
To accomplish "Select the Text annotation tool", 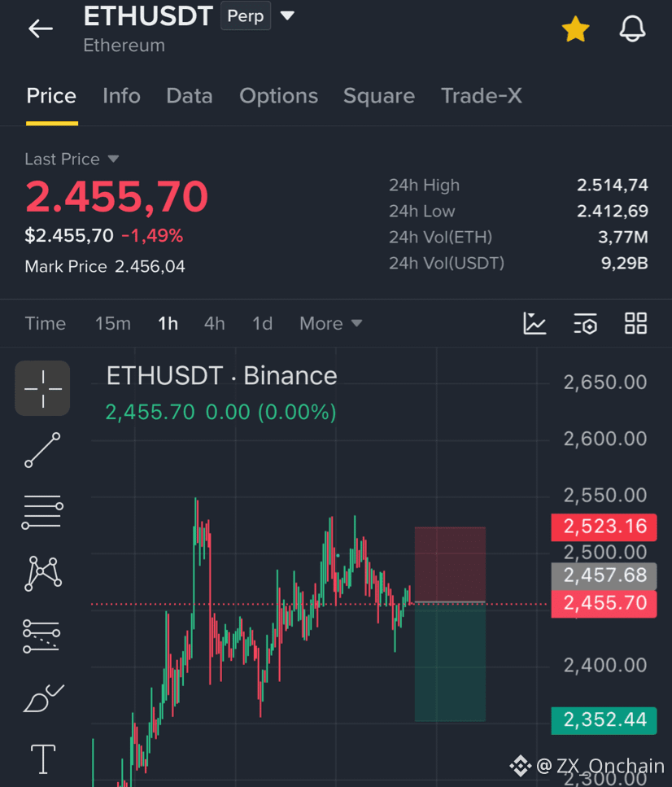I will pyautogui.click(x=43, y=759).
